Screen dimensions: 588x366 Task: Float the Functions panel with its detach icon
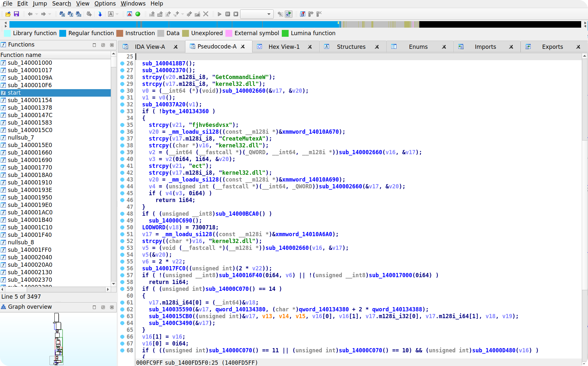click(x=103, y=45)
